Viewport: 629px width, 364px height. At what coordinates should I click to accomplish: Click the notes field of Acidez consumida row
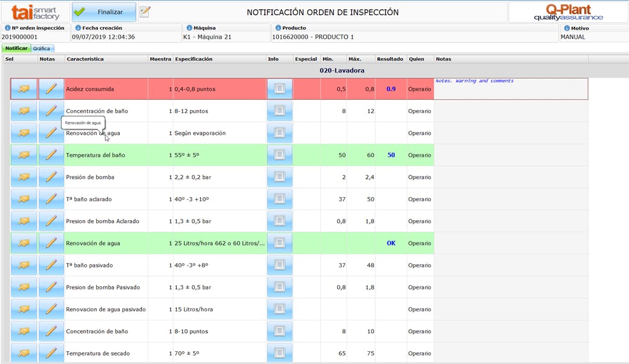coord(511,89)
